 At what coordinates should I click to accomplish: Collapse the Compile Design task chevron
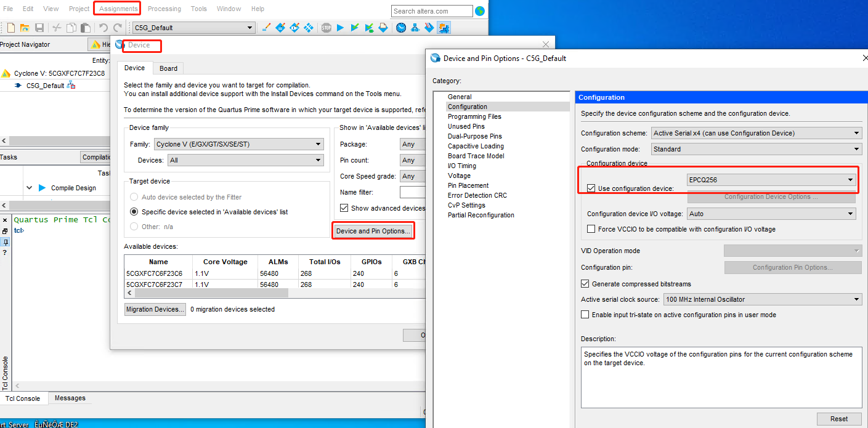[30, 188]
